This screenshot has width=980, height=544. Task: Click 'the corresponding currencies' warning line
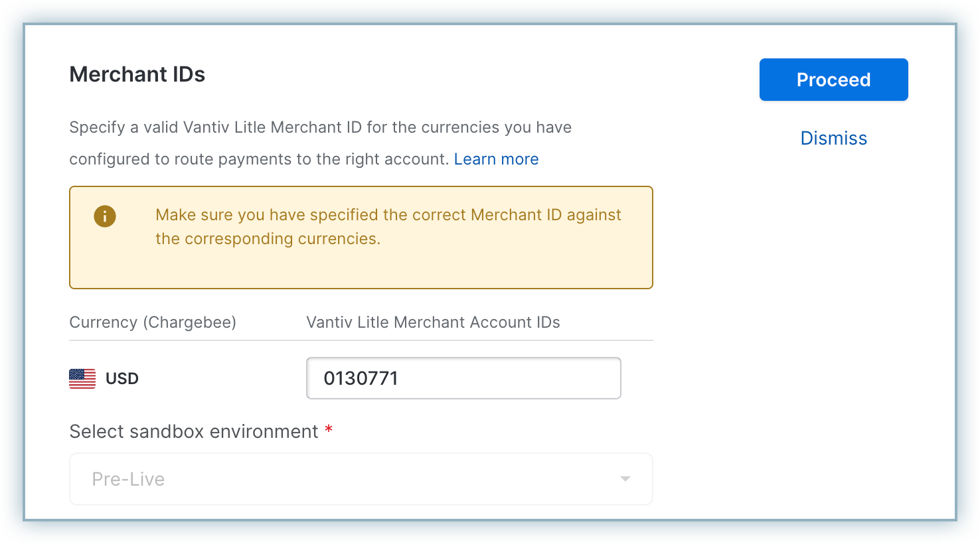268,239
